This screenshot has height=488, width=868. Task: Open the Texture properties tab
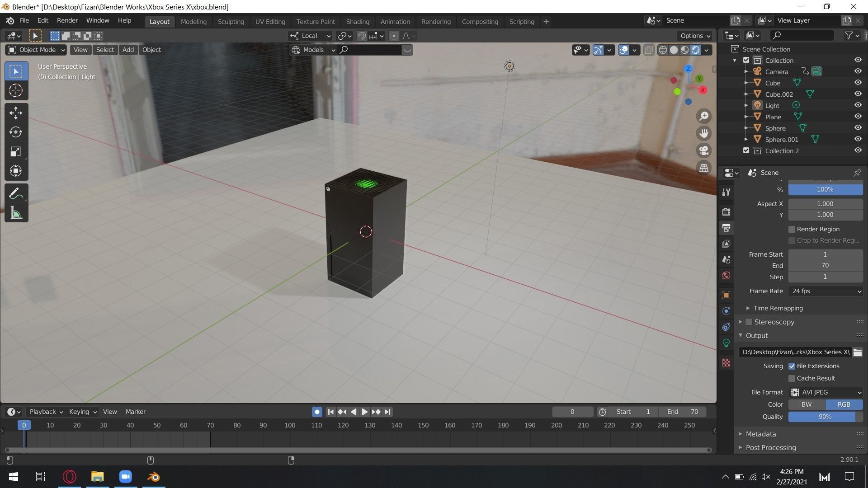726,362
